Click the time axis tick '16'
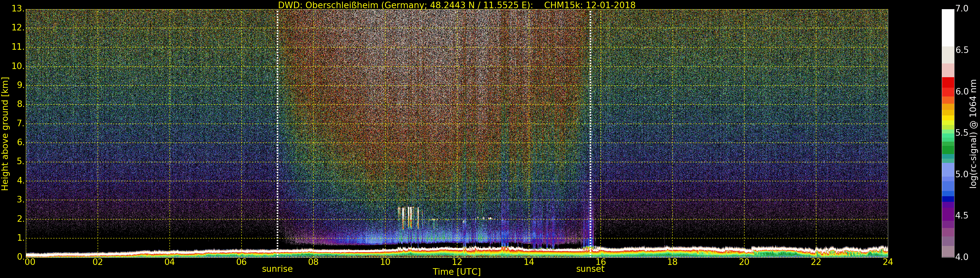 pyautogui.click(x=601, y=262)
